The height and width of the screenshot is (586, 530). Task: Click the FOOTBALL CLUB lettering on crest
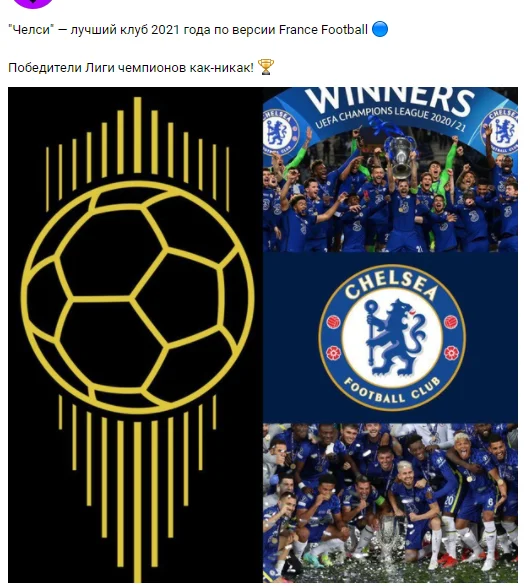click(x=392, y=391)
